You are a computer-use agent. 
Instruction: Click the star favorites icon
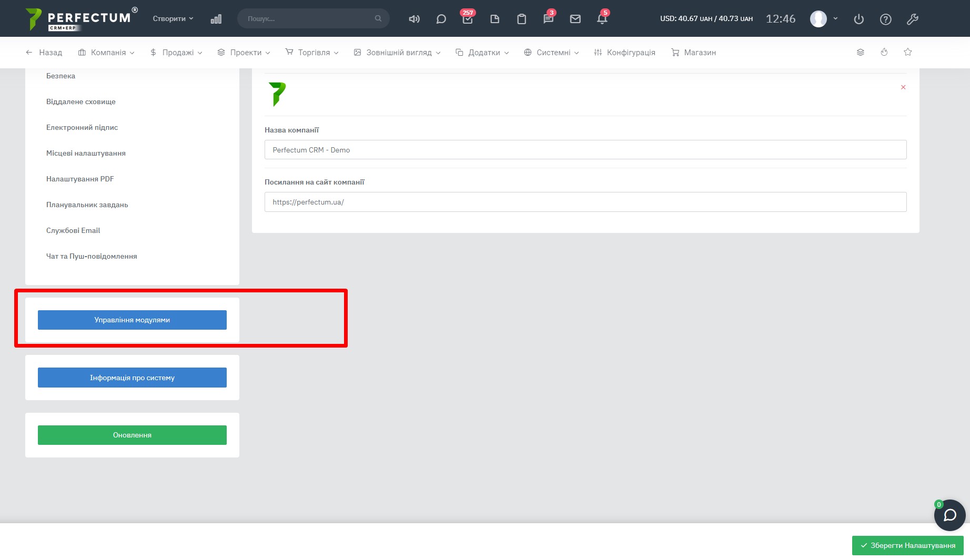click(907, 52)
